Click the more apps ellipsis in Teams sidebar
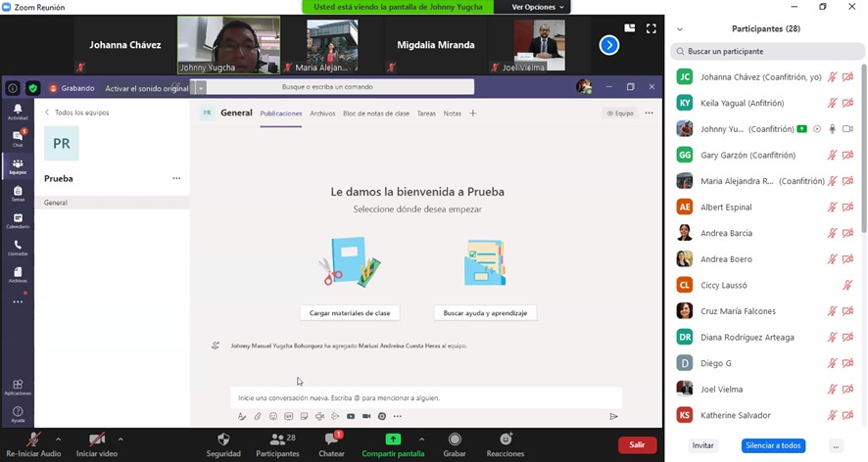 [18, 301]
